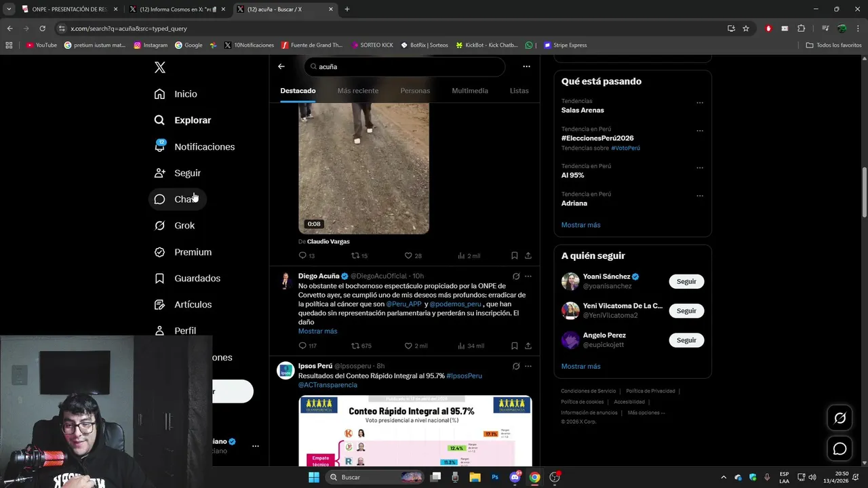The image size is (868, 488).
Task: Reply to video post with 13 replies
Action: coord(307,256)
